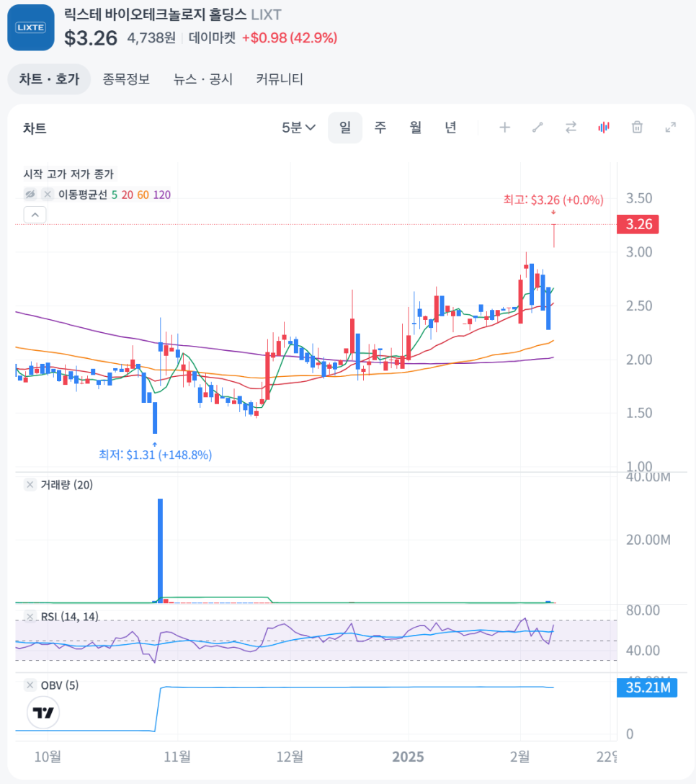Open the 커뮤니티 tab
The image size is (696, 784).
click(280, 79)
